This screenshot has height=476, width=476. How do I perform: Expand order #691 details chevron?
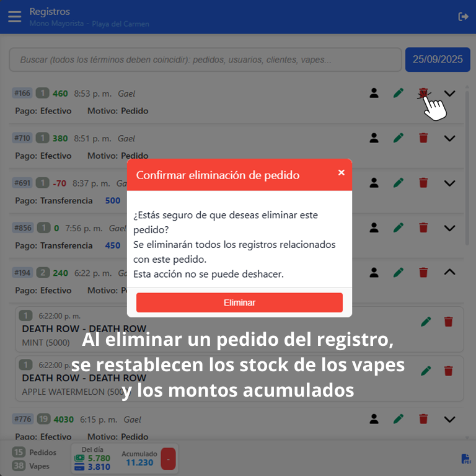tap(449, 183)
